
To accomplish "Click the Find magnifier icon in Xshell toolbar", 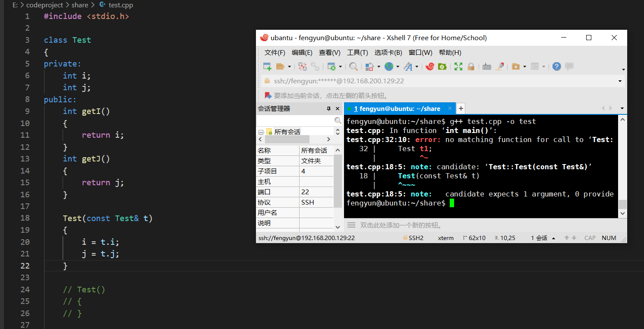I will pos(354,66).
